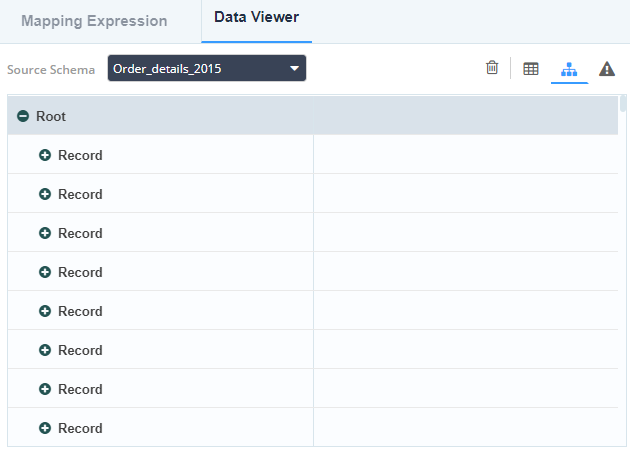Click the Source Schema dropdown arrow
This screenshot has height=457, width=630.
[x=295, y=68]
